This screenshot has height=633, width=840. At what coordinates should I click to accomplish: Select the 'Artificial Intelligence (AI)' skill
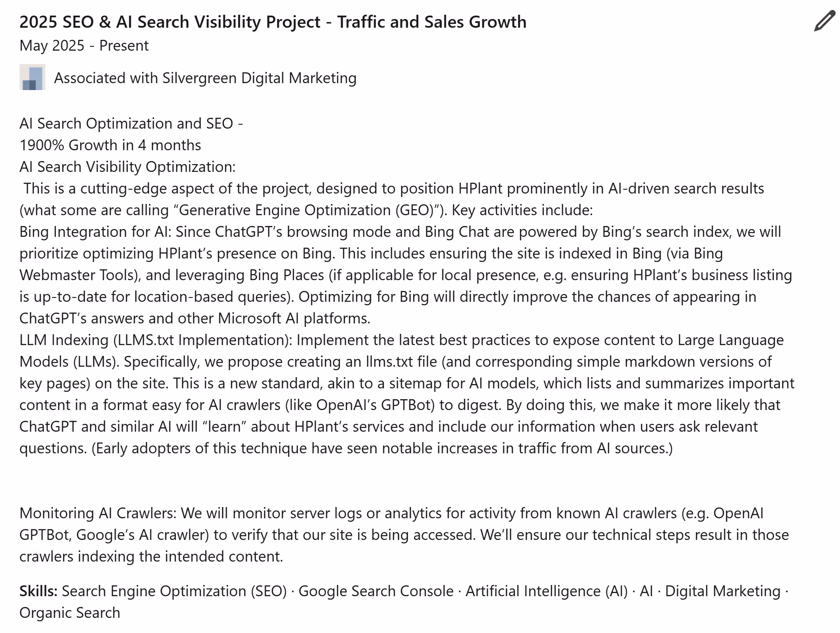(x=547, y=591)
